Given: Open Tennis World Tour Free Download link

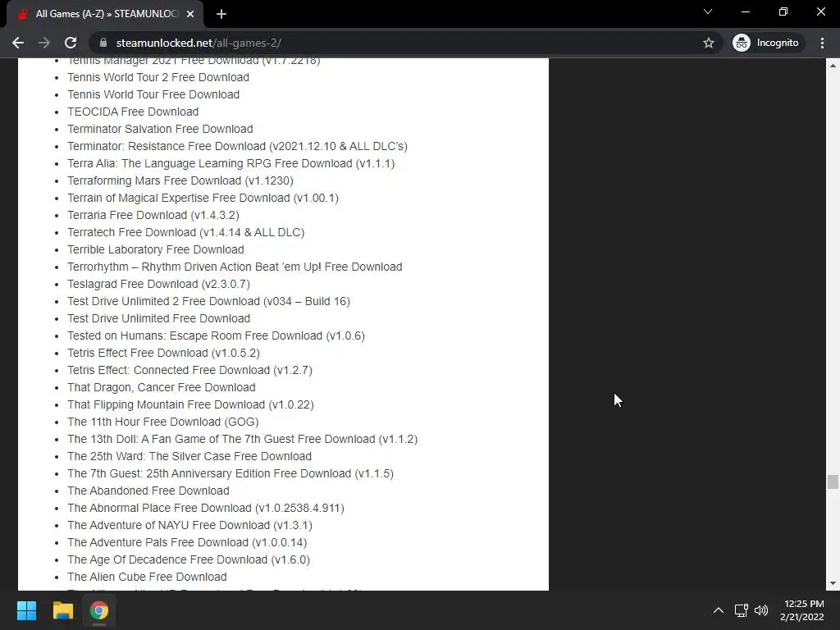Looking at the screenshot, I should pyautogui.click(x=153, y=94).
